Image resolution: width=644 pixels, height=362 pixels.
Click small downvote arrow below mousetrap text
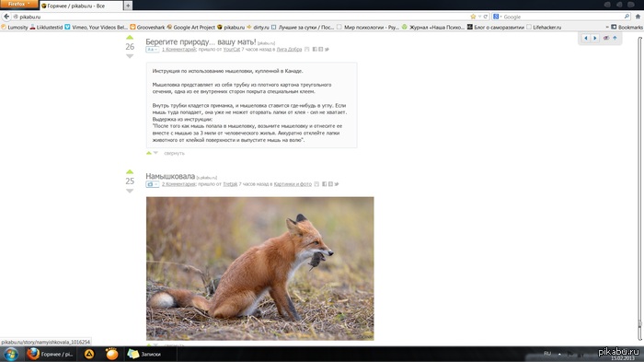155,153
